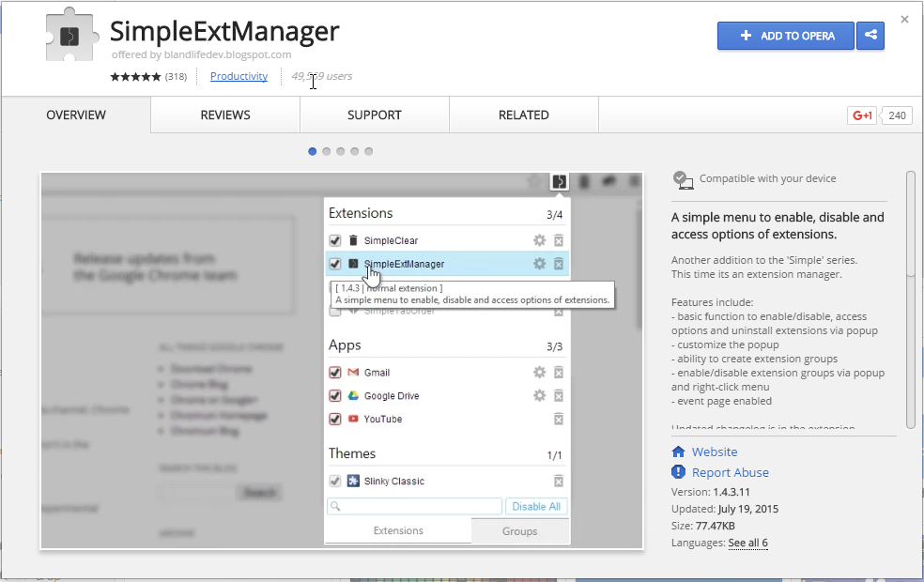Viewport: 924px width, 582px height.
Task: Open the Productivity category link
Action: pyautogui.click(x=239, y=76)
